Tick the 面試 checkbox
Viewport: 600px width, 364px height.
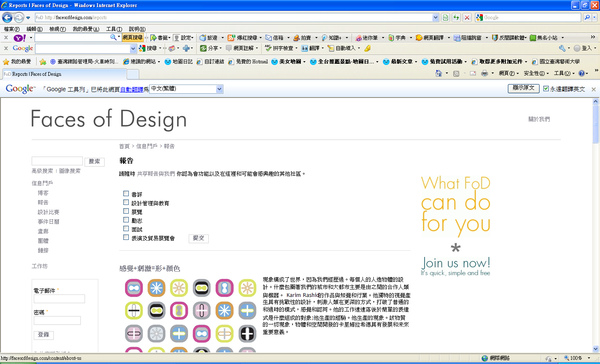(126, 229)
